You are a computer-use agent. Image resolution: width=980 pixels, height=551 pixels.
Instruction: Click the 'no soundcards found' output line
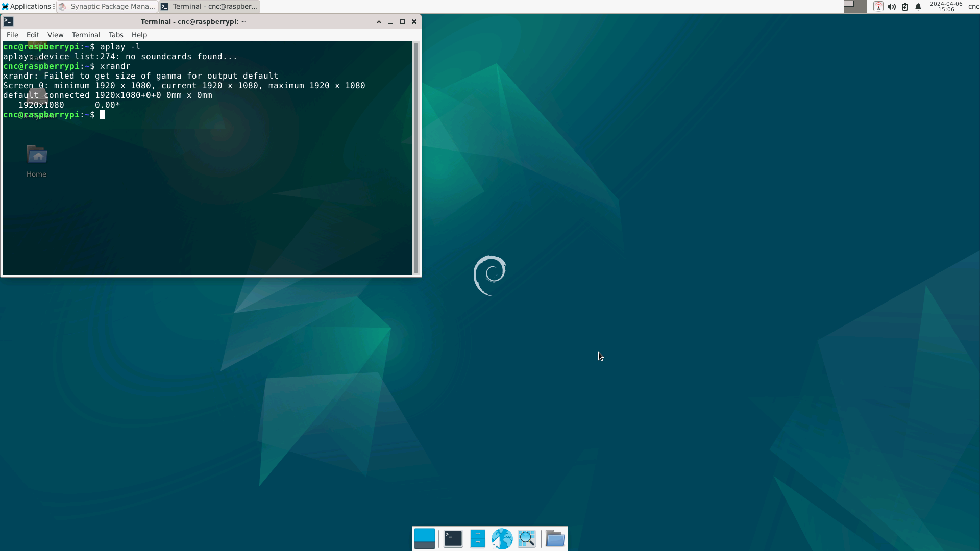click(x=120, y=56)
